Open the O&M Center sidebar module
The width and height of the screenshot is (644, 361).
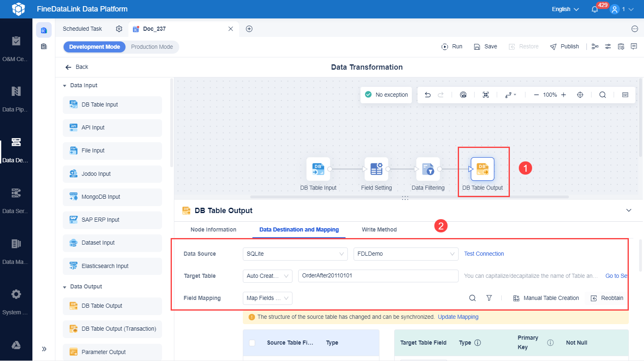pos(16,48)
